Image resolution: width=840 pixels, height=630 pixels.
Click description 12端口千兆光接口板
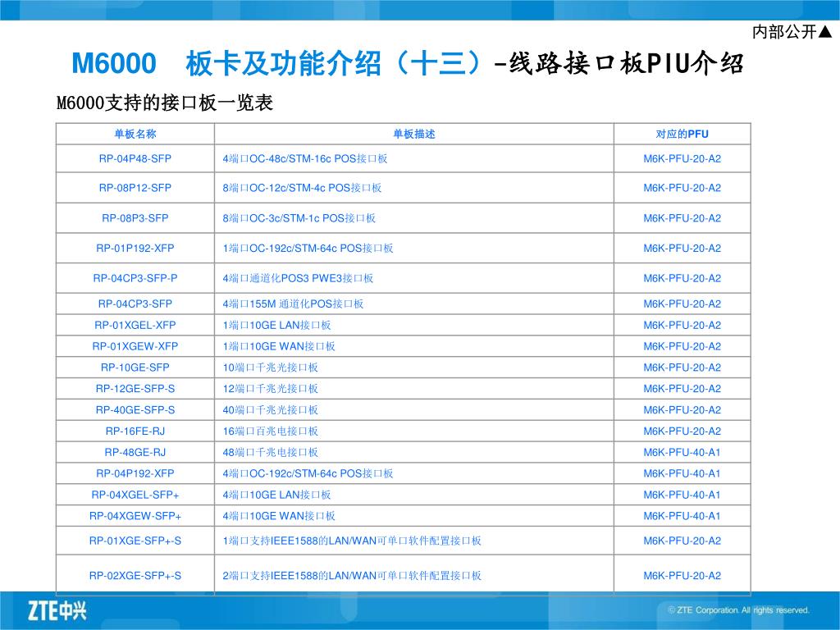(x=271, y=388)
